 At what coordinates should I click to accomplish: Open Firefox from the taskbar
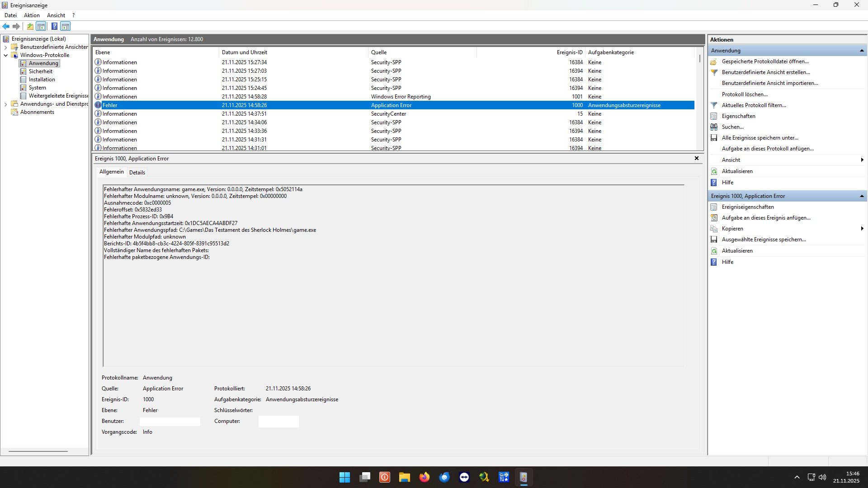point(424,477)
